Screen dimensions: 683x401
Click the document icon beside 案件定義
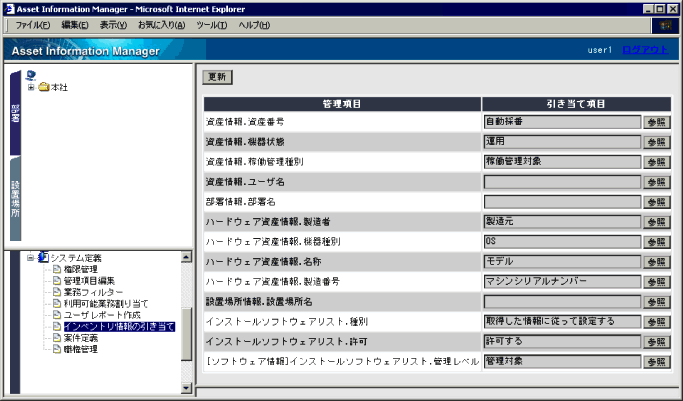57,337
